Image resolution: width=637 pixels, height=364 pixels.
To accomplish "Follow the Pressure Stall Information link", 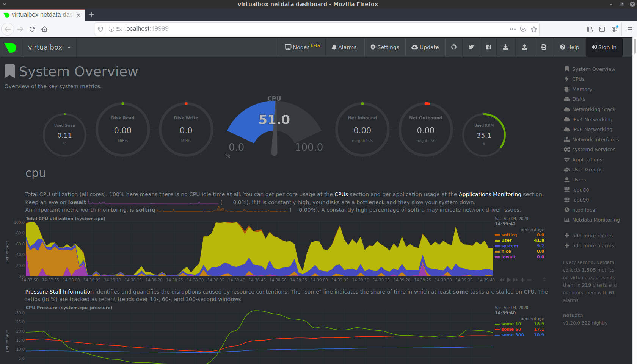I will 60,292.
